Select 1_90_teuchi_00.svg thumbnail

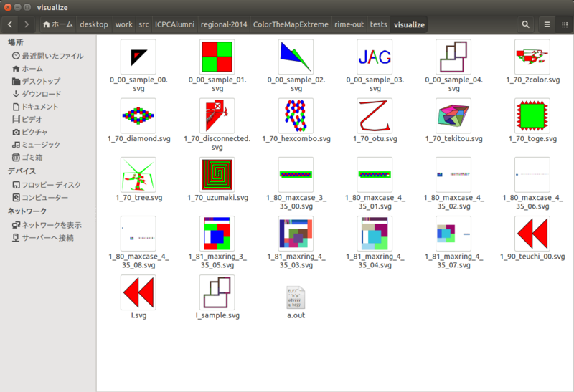532,234
